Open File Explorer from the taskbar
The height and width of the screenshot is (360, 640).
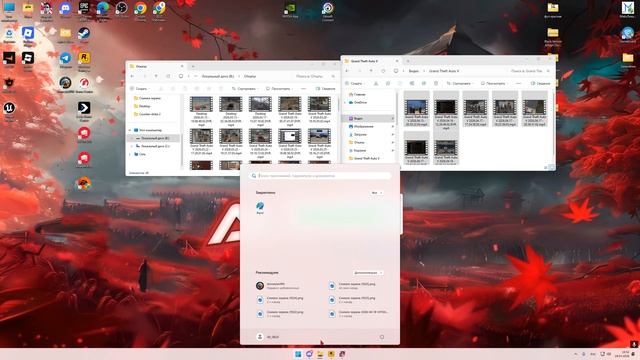tap(320, 354)
